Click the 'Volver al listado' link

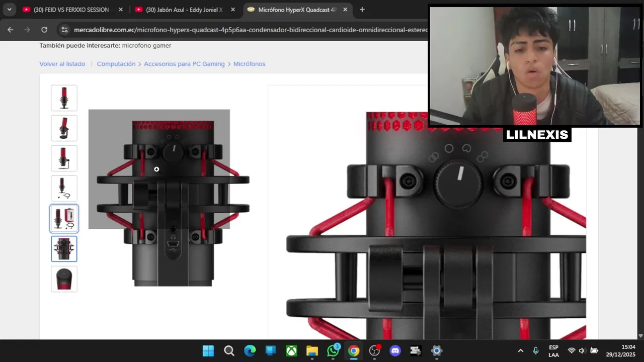[62, 64]
